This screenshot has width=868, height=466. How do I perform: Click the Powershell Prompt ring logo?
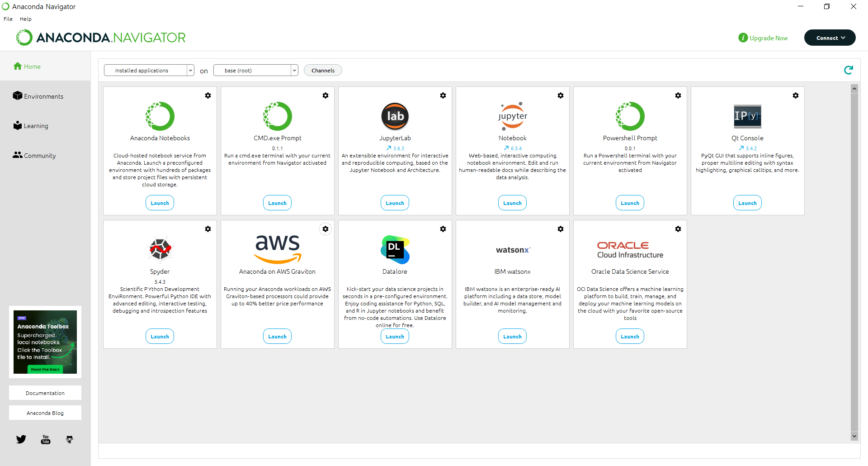coord(630,116)
